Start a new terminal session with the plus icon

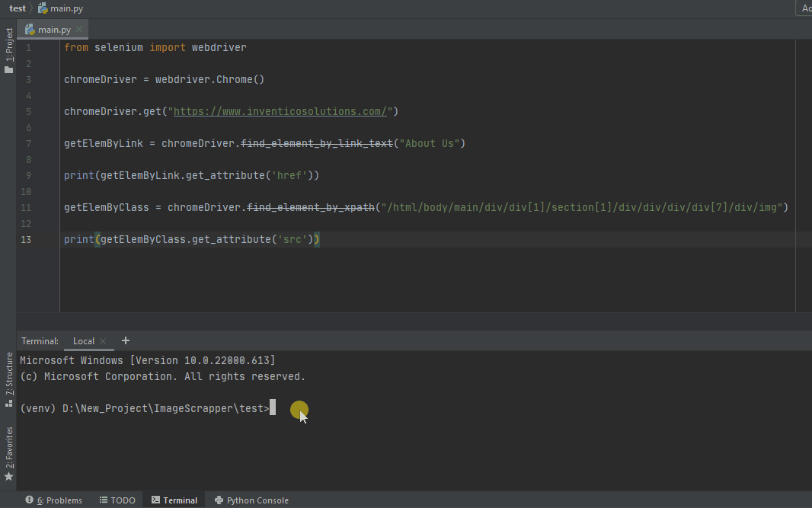(x=126, y=340)
